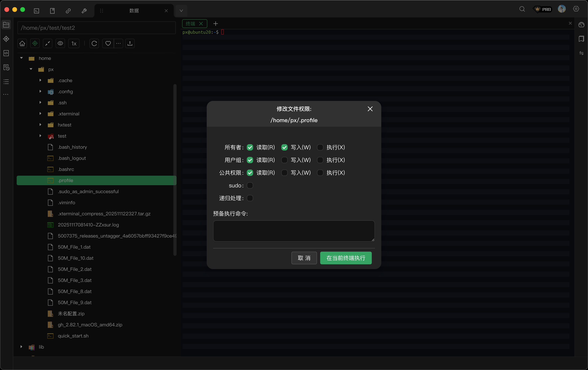The image size is (588, 370).
Task: Collapse the px folder tree node
Action: click(31, 69)
